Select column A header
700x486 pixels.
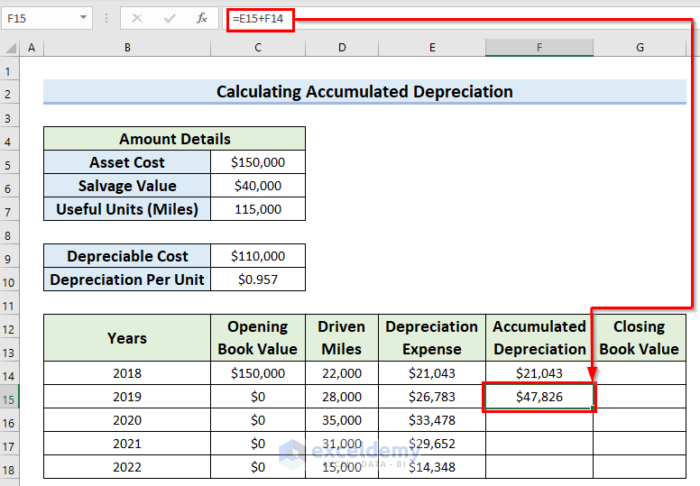click(x=31, y=48)
